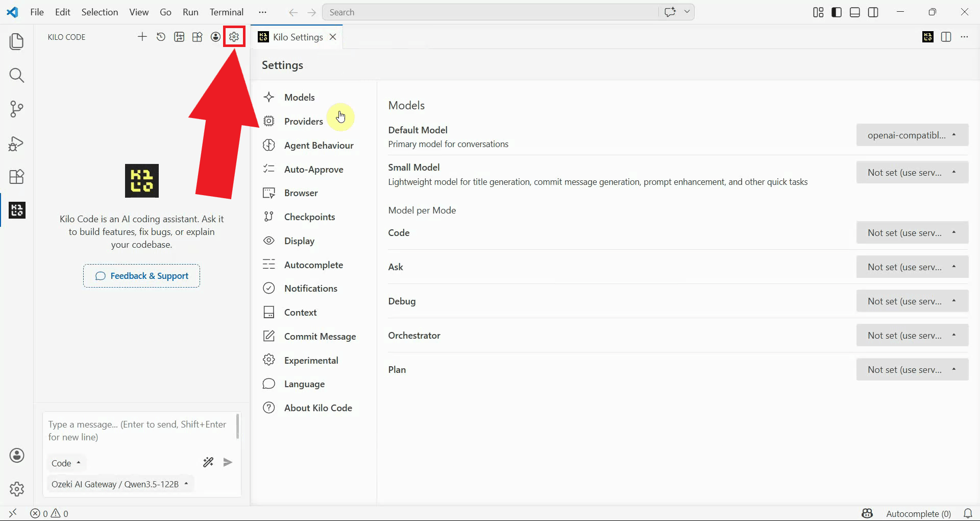Open the Small Model dropdown

coord(912,172)
